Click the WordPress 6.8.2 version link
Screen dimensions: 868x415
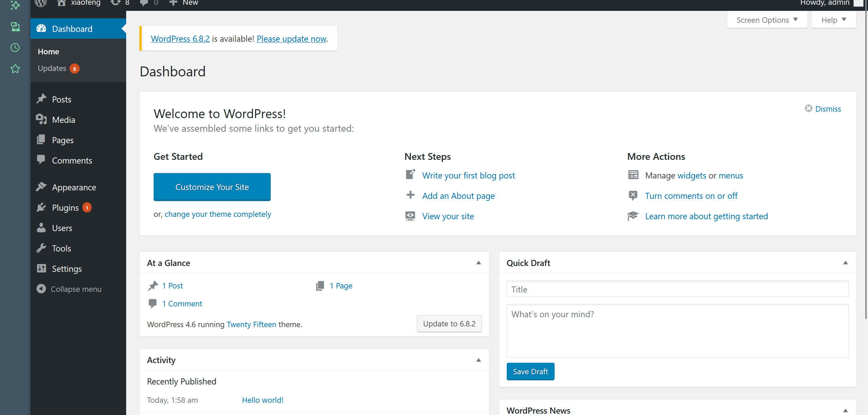[180, 39]
